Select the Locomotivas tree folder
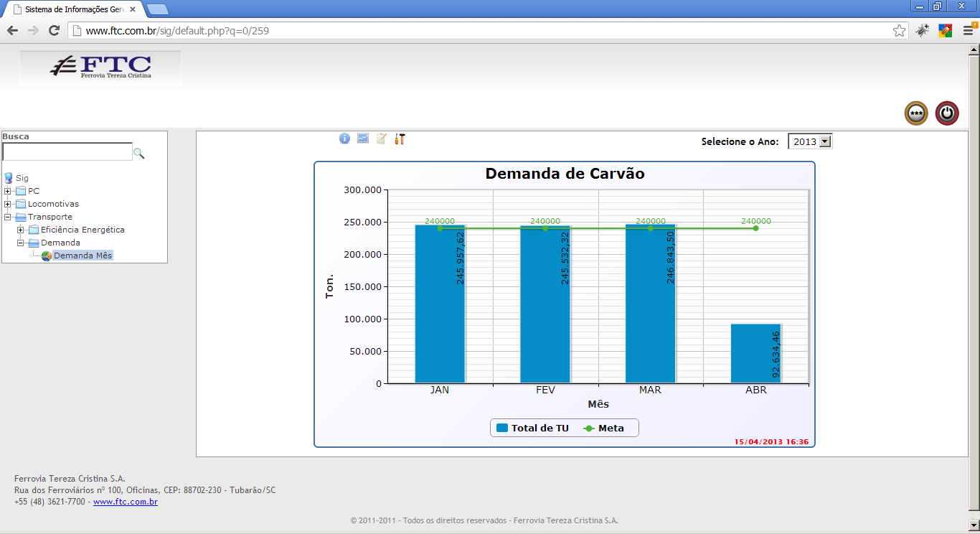 [x=53, y=204]
